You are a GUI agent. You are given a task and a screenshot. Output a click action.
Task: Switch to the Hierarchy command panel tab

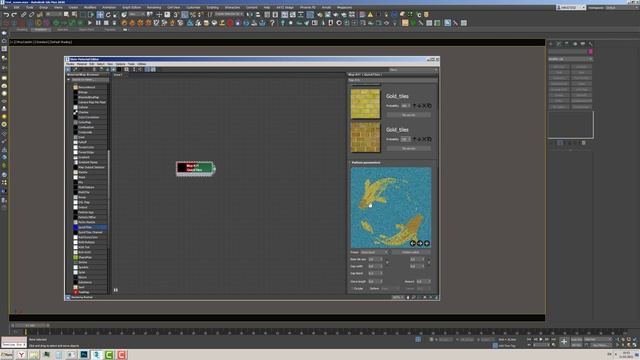(567, 44)
